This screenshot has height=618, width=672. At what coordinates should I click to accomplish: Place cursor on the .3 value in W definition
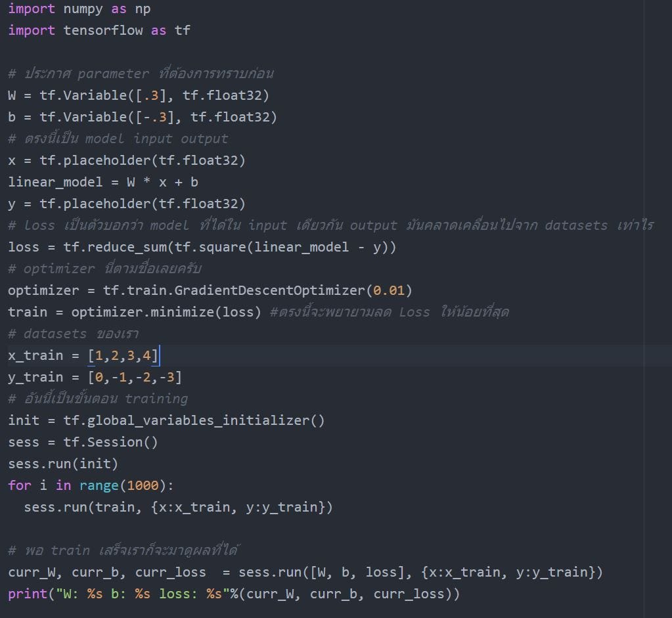click(x=150, y=96)
